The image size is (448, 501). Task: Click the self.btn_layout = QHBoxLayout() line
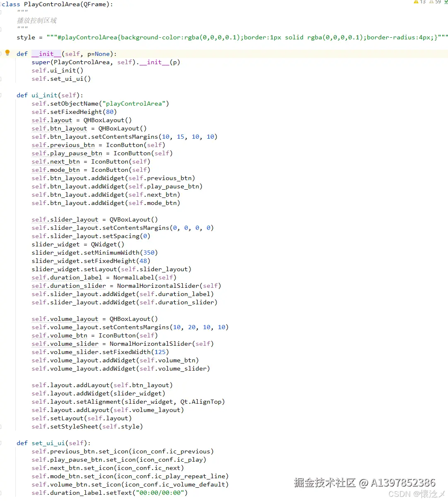click(x=89, y=128)
